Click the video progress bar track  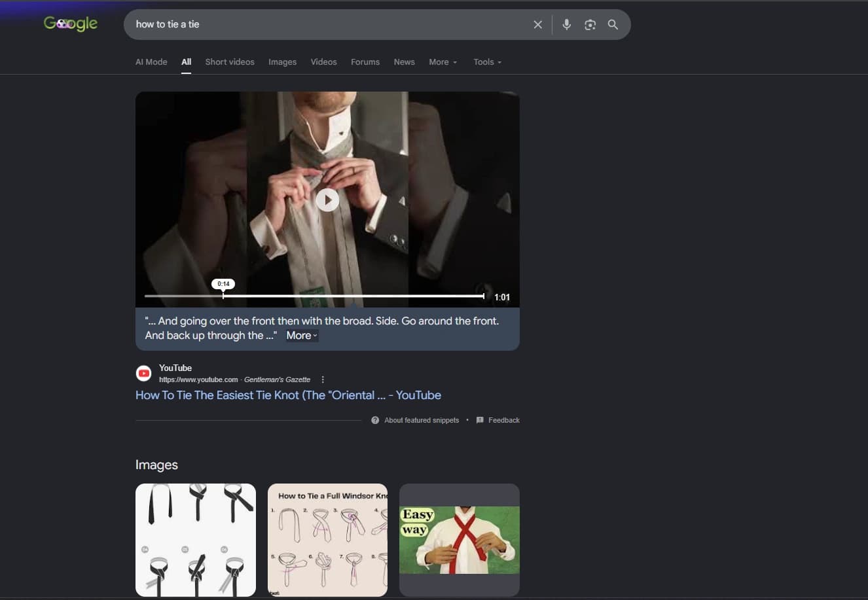[314, 296]
